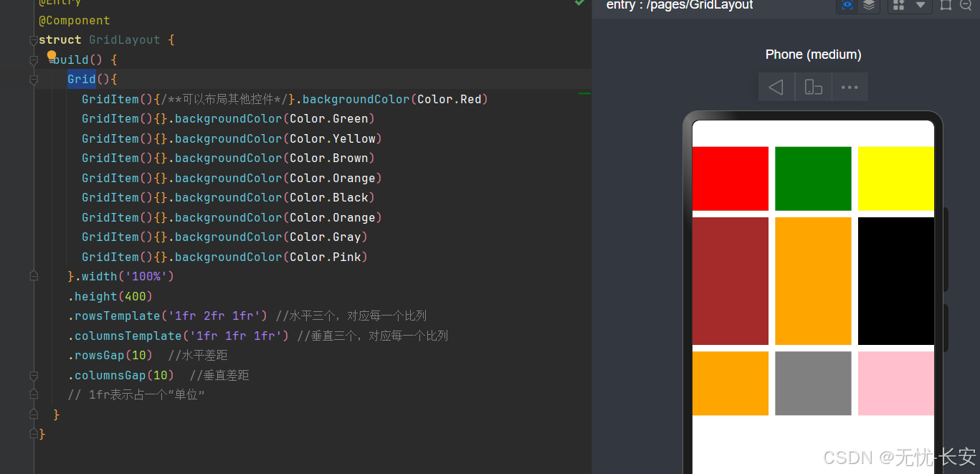This screenshot has height=474, width=980.
Task: Toggle the Inspector eye icon in the previewer
Action: (x=847, y=5)
